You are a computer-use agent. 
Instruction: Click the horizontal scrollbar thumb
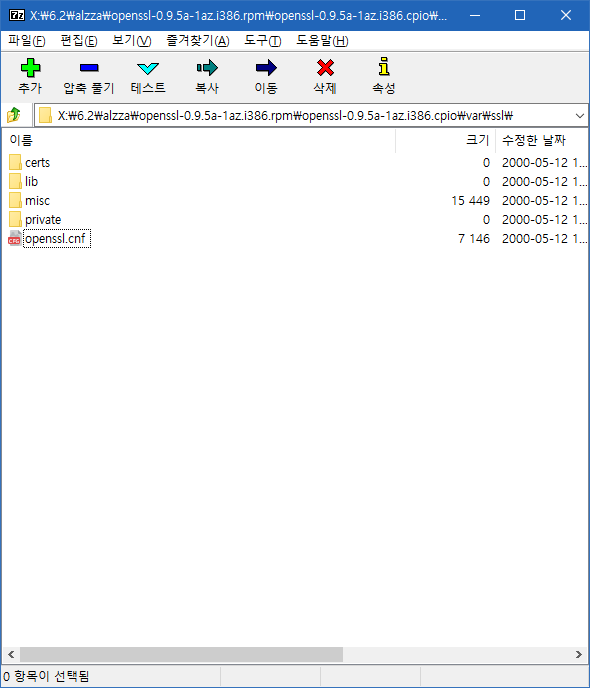(182, 655)
